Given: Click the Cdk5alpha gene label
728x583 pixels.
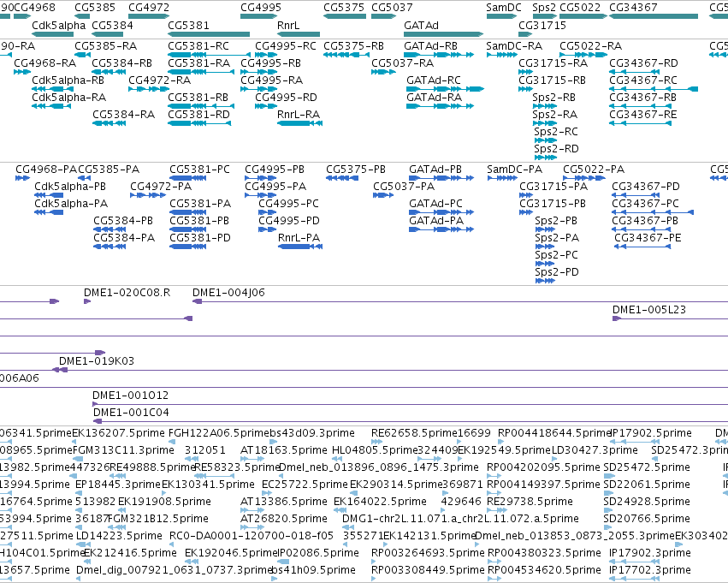Looking at the screenshot, I should coord(58,25).
